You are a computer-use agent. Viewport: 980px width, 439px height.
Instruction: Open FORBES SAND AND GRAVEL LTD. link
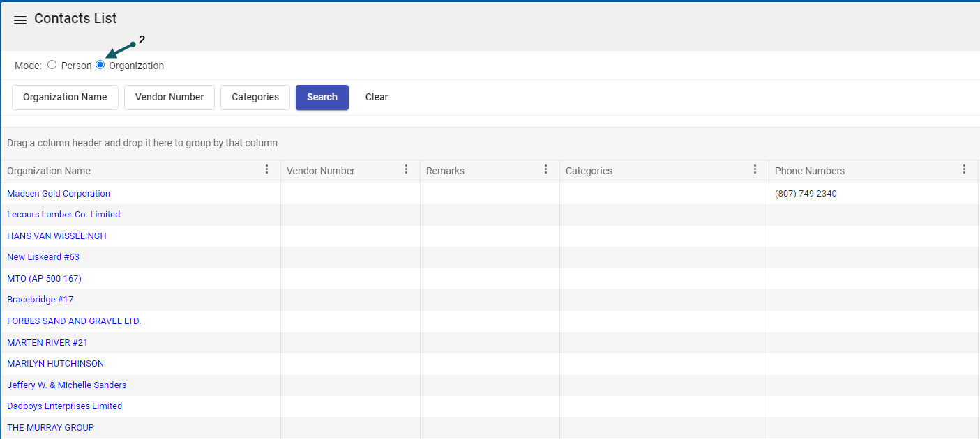coord(74,321)
